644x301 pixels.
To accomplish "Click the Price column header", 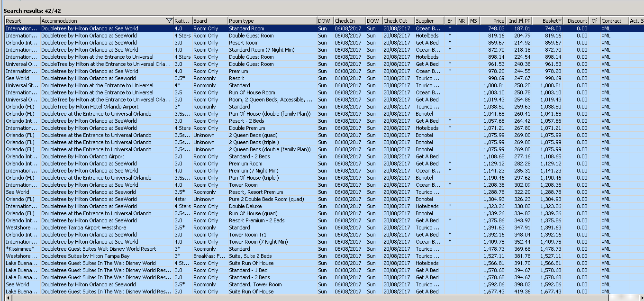I will (x=492, y=21).
